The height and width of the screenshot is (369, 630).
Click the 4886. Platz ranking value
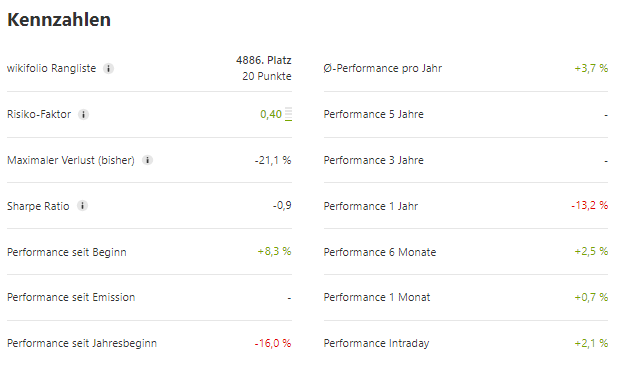click(264, 60)
